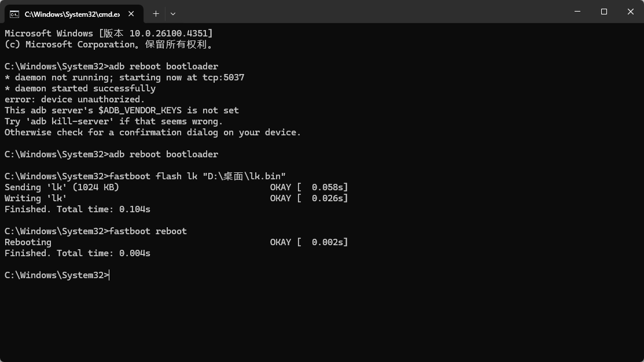Viewport: 644px width, 362px height.
Task: Select the C:\Windows\System32\cmd.exe tab title
Action: 72,14
